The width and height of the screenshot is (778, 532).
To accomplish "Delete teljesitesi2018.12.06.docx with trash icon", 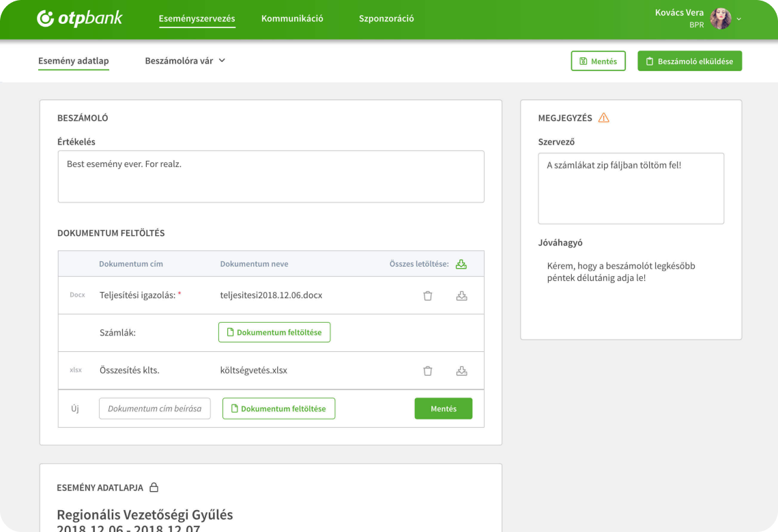I will [428, 295].
